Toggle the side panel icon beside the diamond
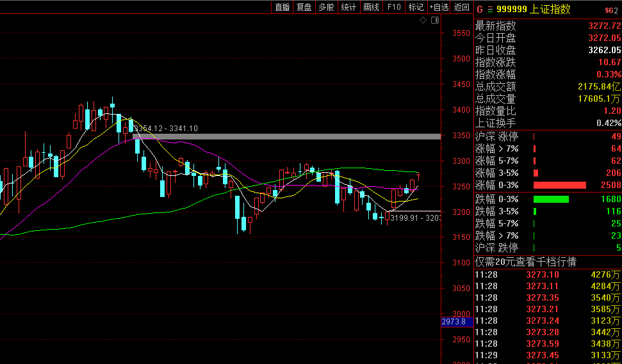 tap(434, 20)
